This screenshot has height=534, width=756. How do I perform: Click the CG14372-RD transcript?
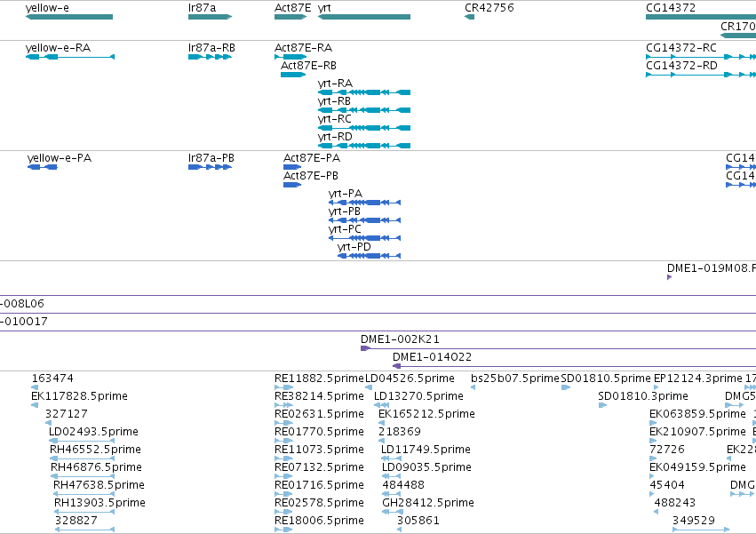pos(701,75)
